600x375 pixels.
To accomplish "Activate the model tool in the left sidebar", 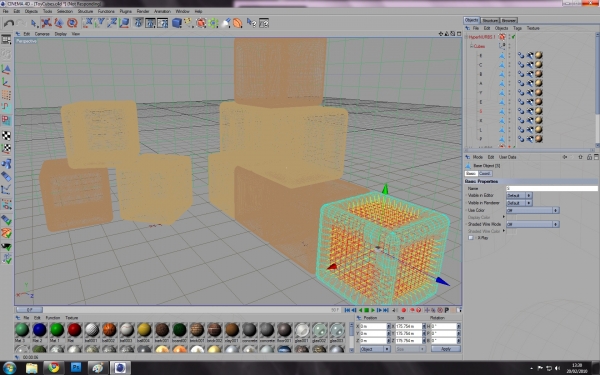I will point(7,69).
